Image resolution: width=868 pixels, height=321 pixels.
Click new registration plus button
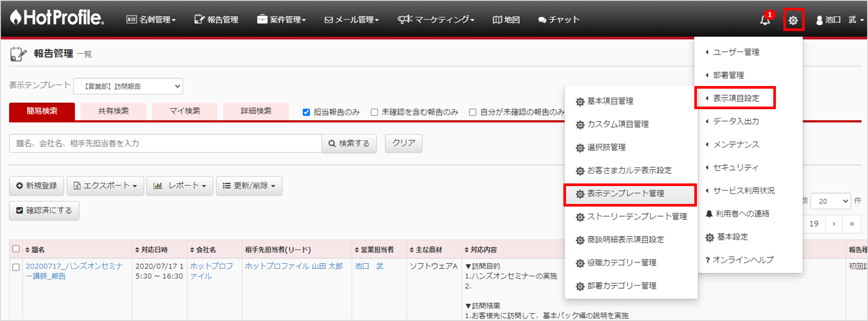pos(37,186)
